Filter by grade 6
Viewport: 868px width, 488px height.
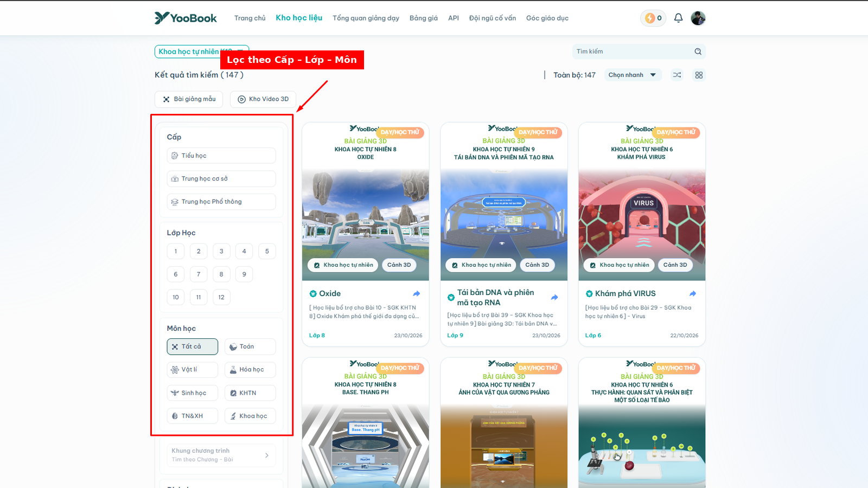(x=176, y=274)
